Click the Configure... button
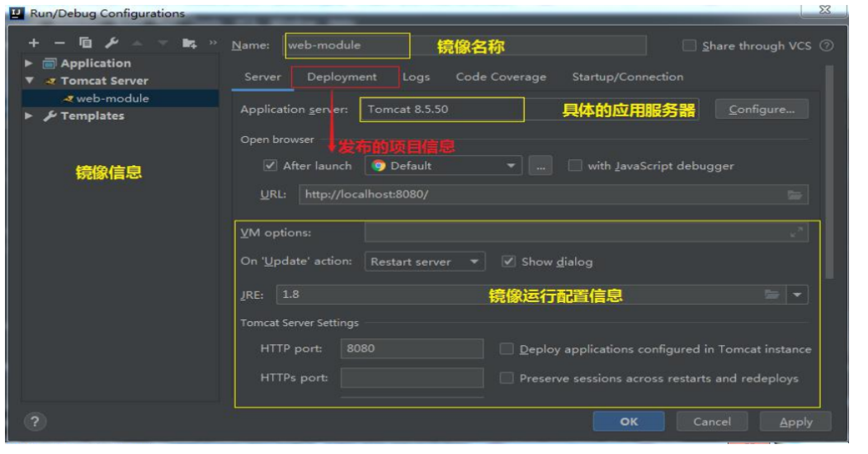This screenshot has width=868, height=454. (762, 109)
